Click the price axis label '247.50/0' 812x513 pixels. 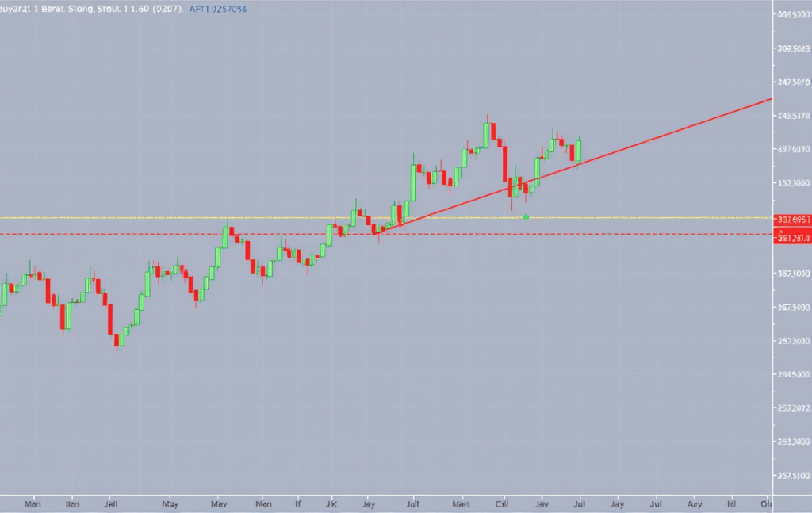[x=793, y=82]
